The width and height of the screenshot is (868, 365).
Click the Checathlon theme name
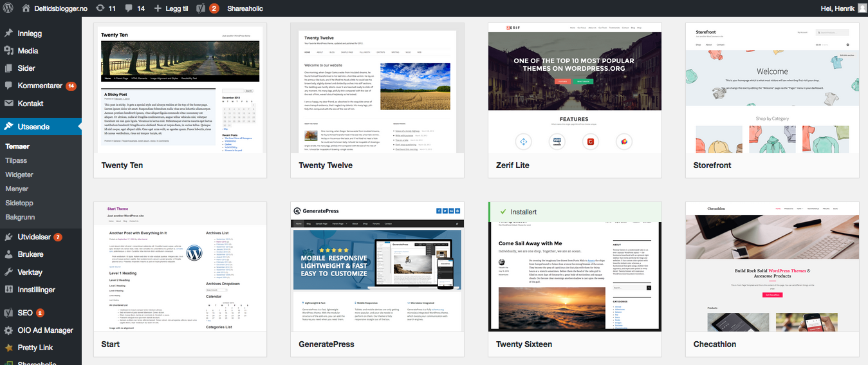point(715,344)
